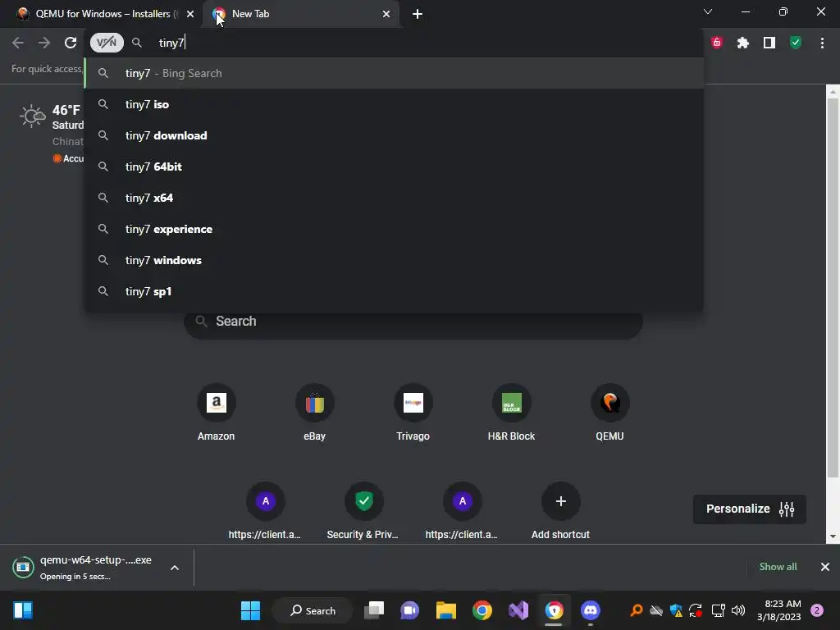Open Google Chrome from taskbar

482,610
